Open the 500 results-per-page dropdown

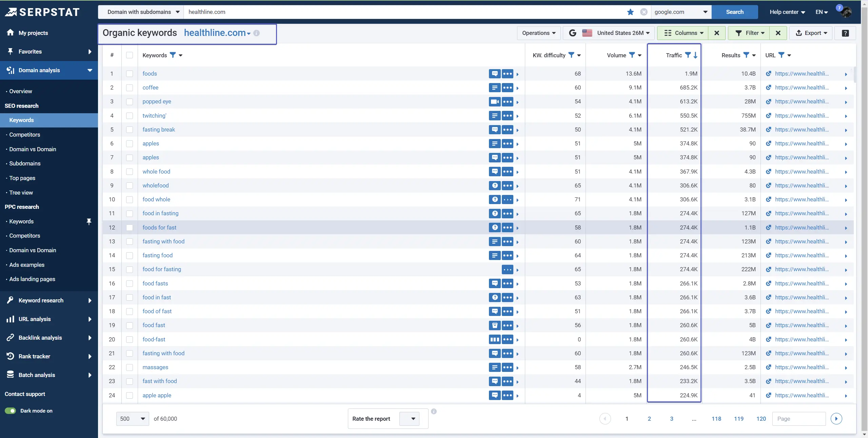[132, 419]
